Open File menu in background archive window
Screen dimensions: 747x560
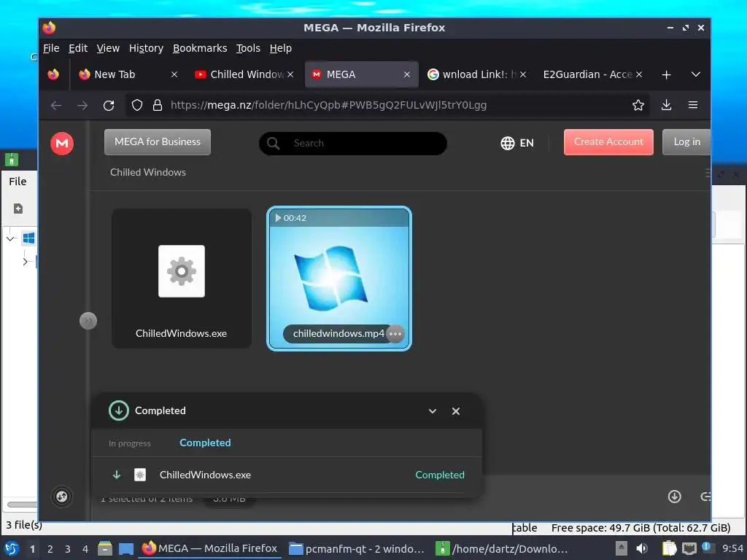point(18,182)
